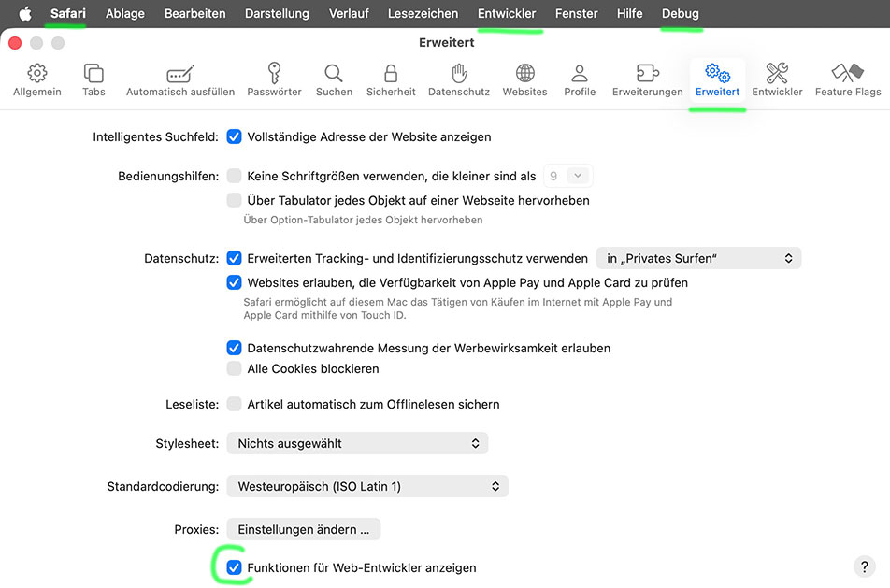Open the Feature Flags pane
Viewport: 890px width, 588px height.
tap(847, 79)
